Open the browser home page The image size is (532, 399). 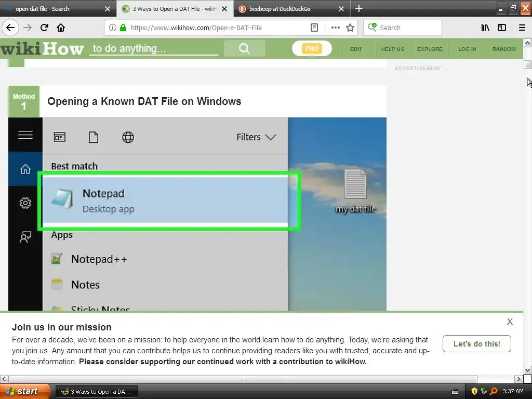point(61,28)
